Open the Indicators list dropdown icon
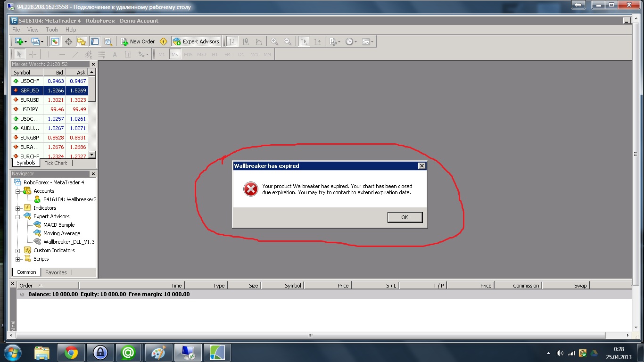 pyautogui.click(x=335, y=41)
